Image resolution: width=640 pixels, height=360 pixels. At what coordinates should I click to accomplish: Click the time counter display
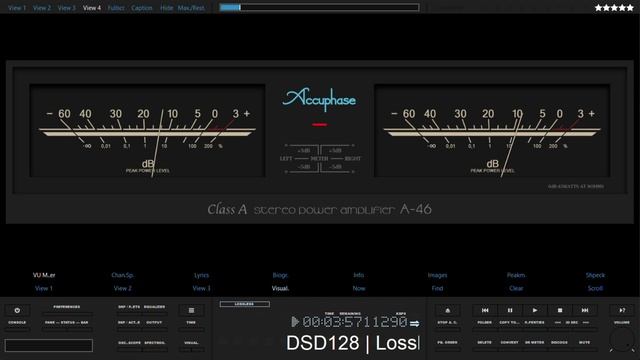point(355,322)
